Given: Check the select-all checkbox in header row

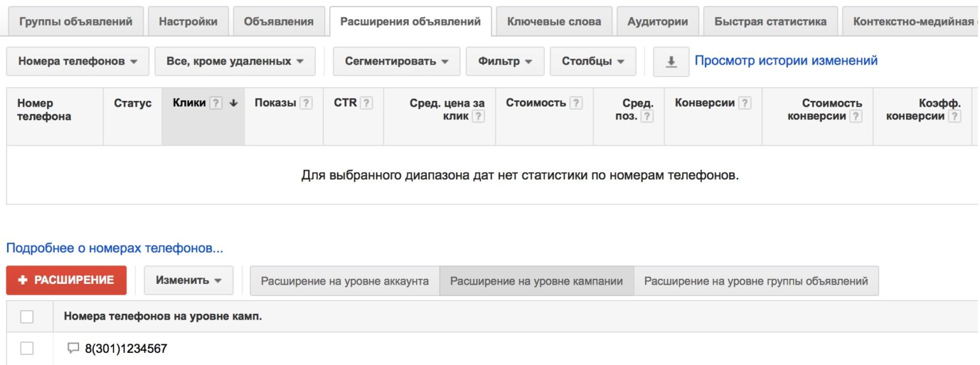Looking at the screenshot, I should coord(27,317).
